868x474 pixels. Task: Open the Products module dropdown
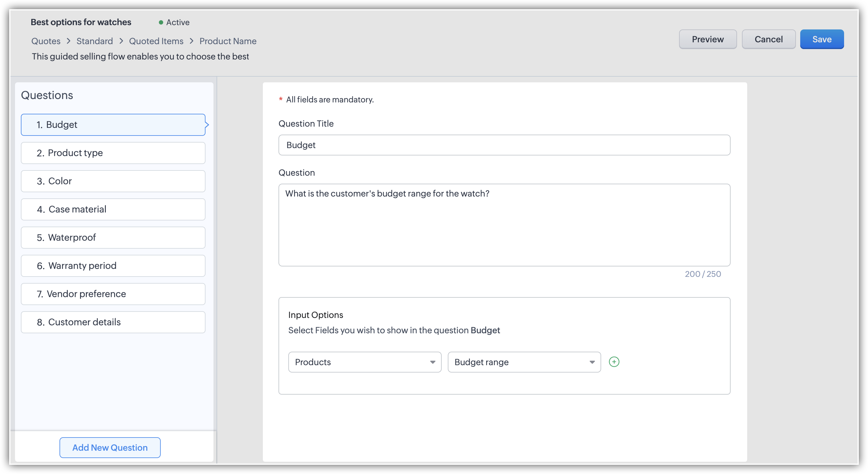[365, 362]
